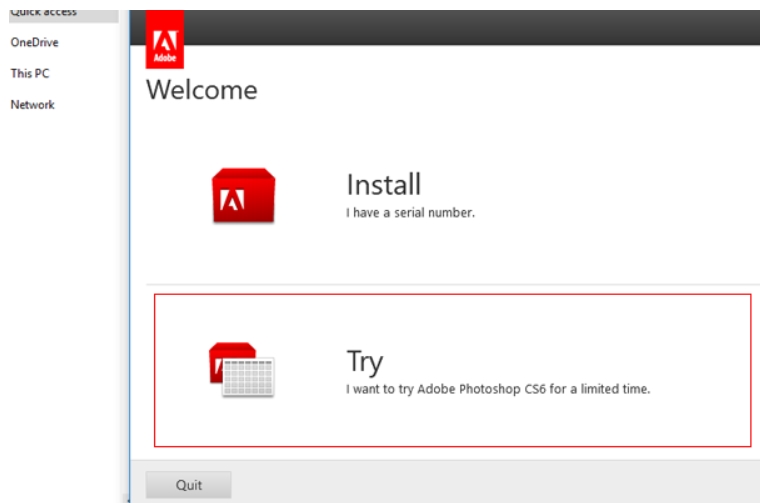This screenshot has height=503, width=760.
Task: Click the "try Adobe Photoshop CS6" description
Action: coord(498,389)
